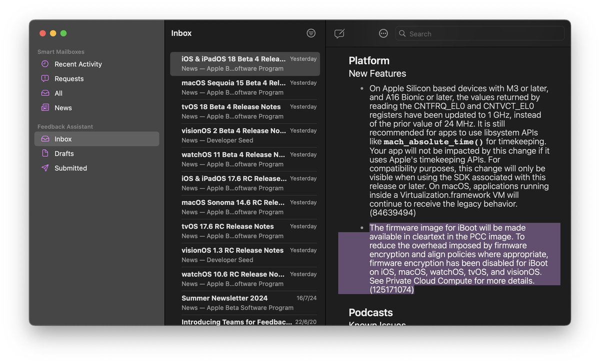Zoom the window with green button
This screenshot has width=600, height=364.
63,33
